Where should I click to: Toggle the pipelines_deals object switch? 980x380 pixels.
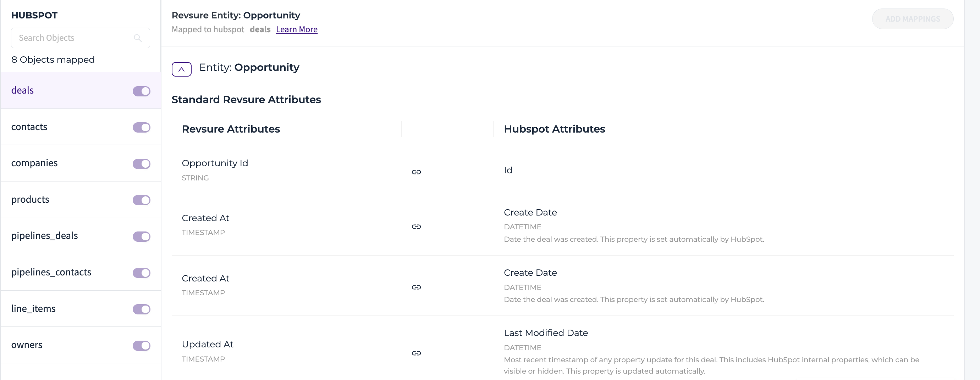142,236
